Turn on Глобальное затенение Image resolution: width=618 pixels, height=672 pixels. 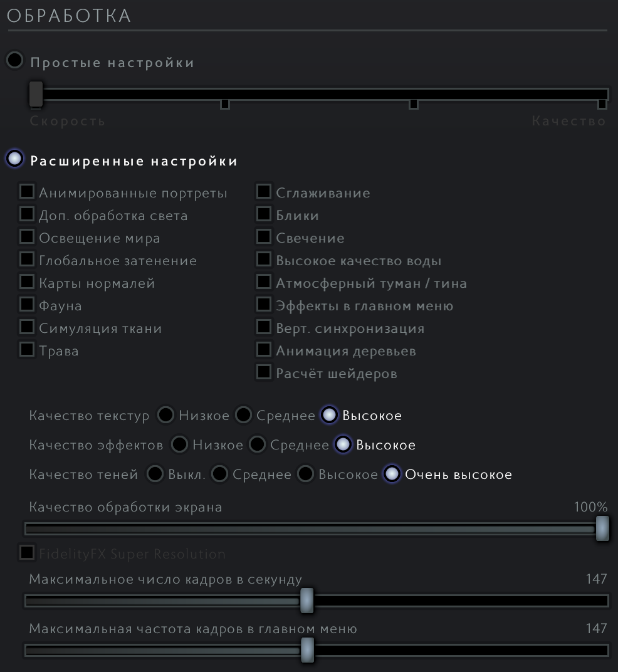point(27,260)
